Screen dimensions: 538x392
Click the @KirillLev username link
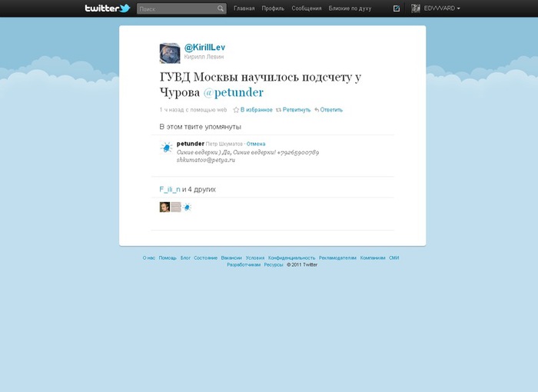click(x=205, y=48)
